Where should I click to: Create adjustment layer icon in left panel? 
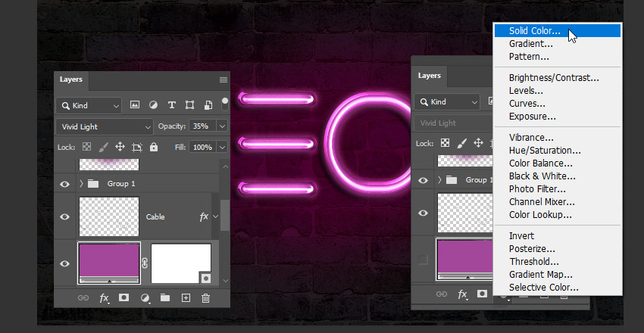coord(145,298)
